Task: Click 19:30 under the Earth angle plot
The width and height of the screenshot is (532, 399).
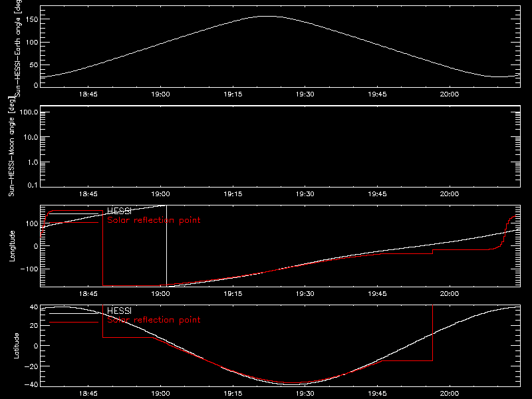Action: pyautogui.click(x=305, y=94)
